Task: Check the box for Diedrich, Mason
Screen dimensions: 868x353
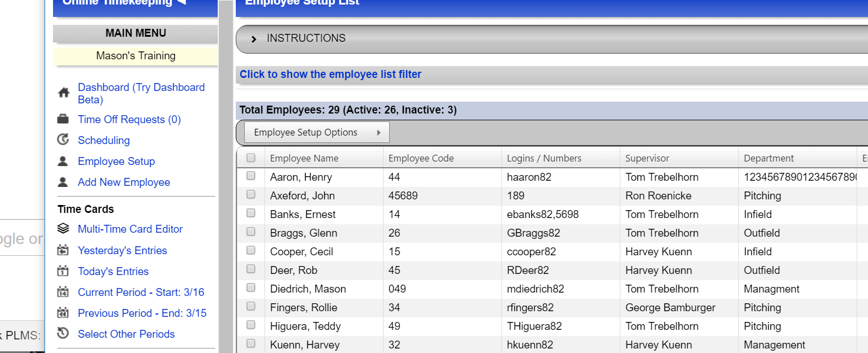Action: point(251,288)
